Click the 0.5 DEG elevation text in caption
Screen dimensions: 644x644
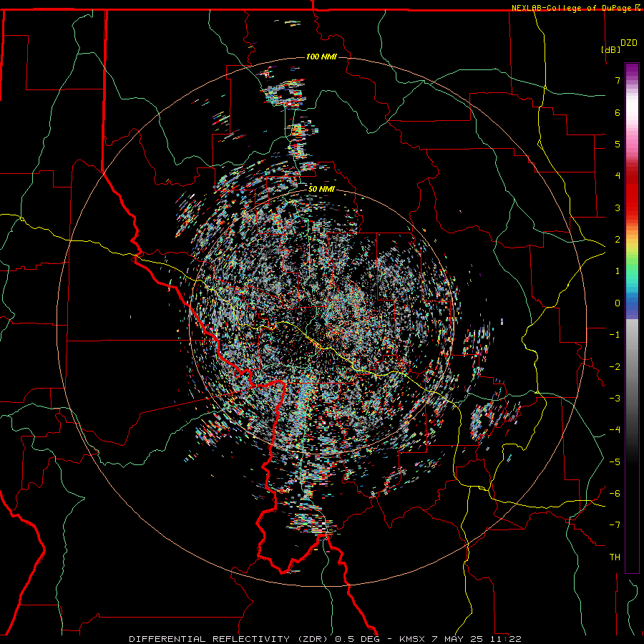pos(357,639)
